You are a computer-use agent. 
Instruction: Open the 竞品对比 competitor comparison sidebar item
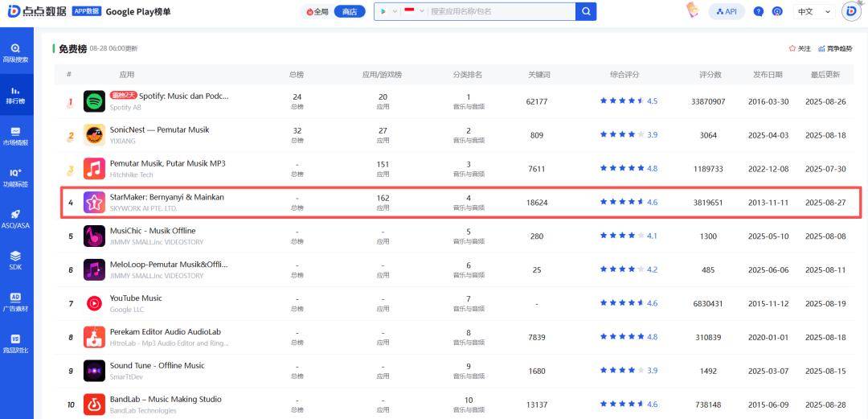click(x=15, y=343)
